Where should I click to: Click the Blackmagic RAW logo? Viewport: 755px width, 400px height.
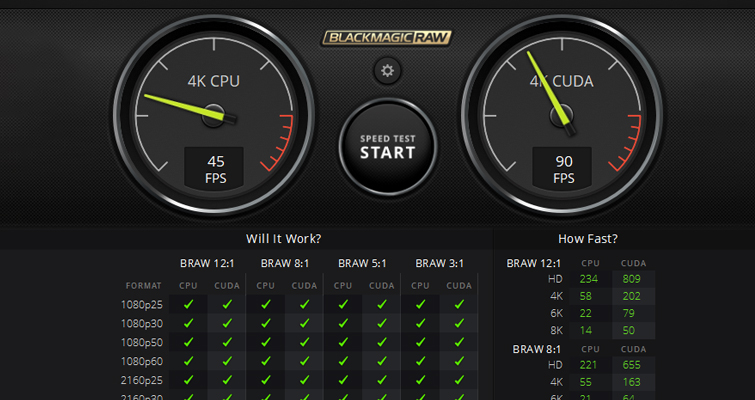[387, 38]
